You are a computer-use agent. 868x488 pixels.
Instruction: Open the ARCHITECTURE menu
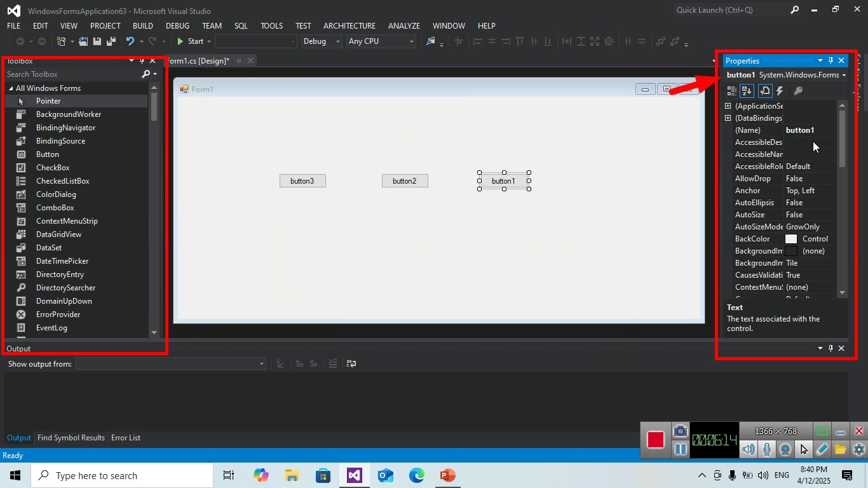(349, 26)
